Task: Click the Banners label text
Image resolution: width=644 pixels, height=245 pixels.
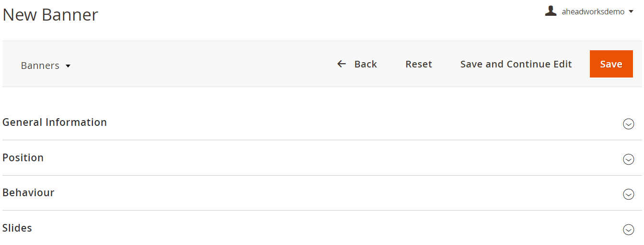Action: point(40,66)
